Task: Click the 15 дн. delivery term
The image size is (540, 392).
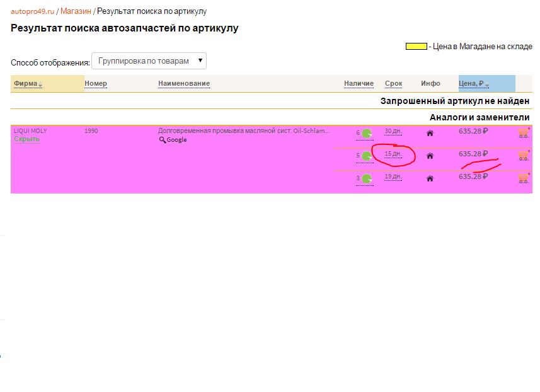Action: pyautogui.click(x=393, y=154)
